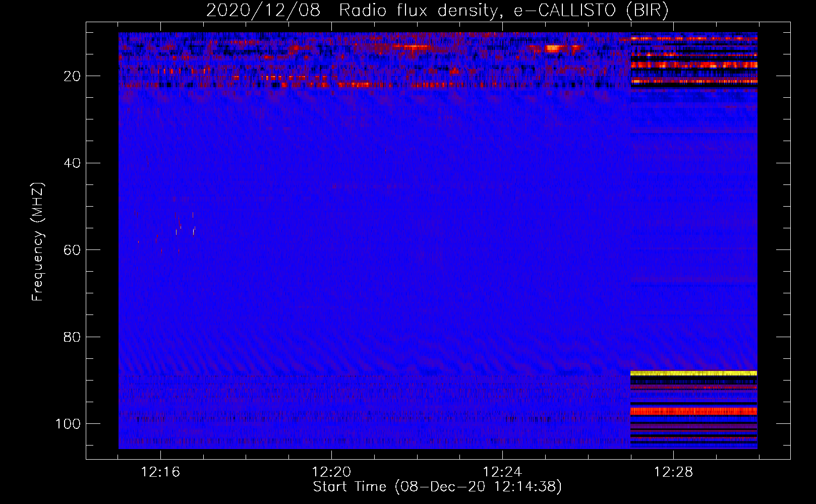816x504 pixels.
Task: Click the 80 frequency tick label
Action: (72, 337)
